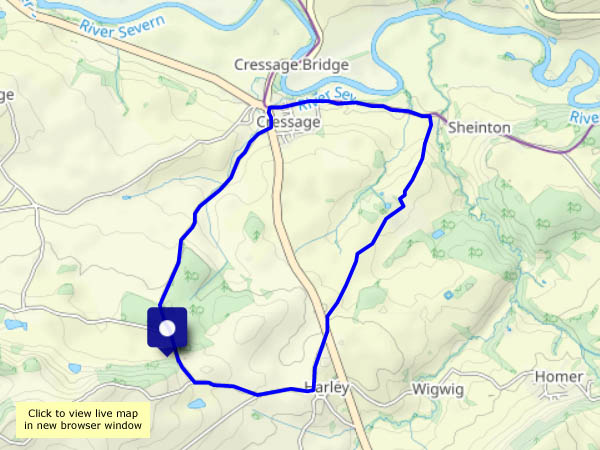
Task: Click the small blue lake near left edge
Action: (x=16, y=325)
